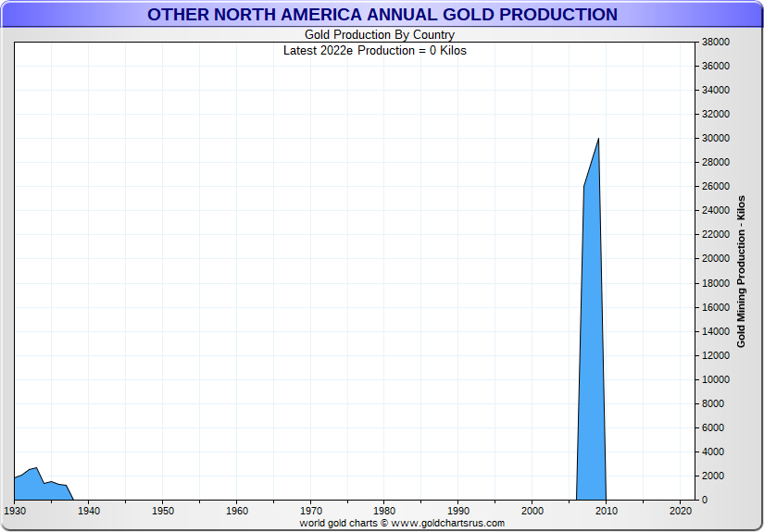Click the 20000 y-axis value
Viewport: 764px width, 532px height.
[x=716, y=259]
